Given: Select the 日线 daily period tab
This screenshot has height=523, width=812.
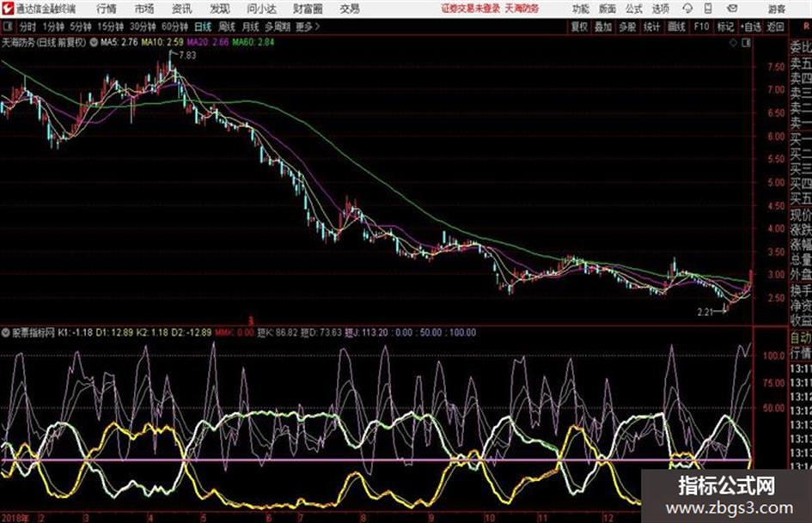Looking at the screenshot, I should point(203,27).
